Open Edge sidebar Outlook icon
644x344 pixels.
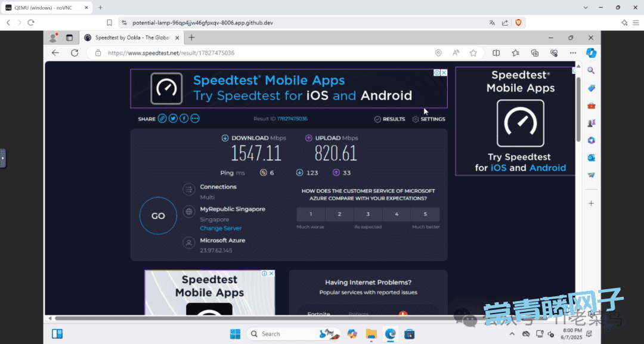[x=591, y=157]
